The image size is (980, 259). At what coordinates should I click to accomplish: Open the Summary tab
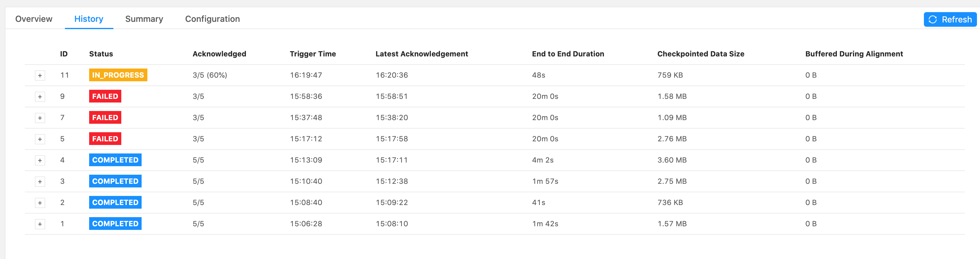tap(144, 19)
